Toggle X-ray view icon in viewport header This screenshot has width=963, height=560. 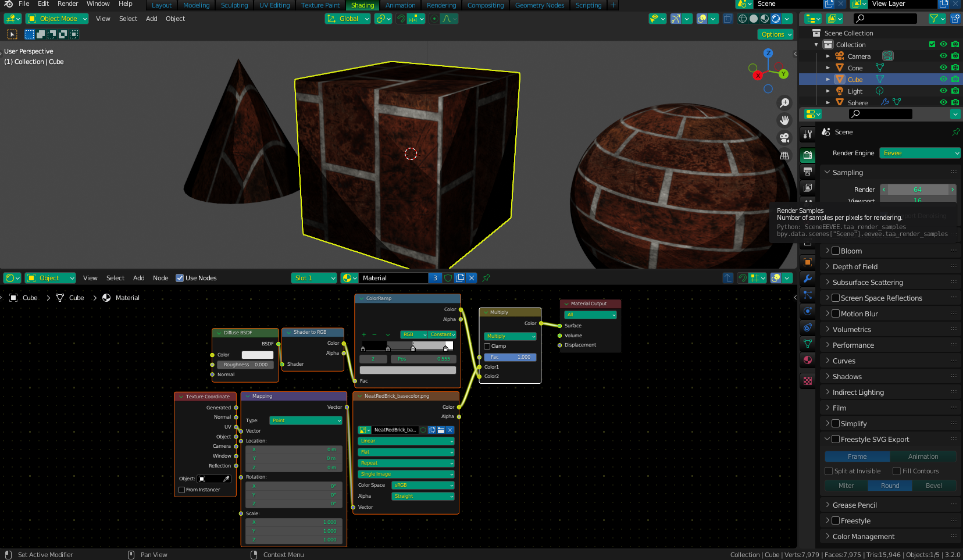point(727,19)
